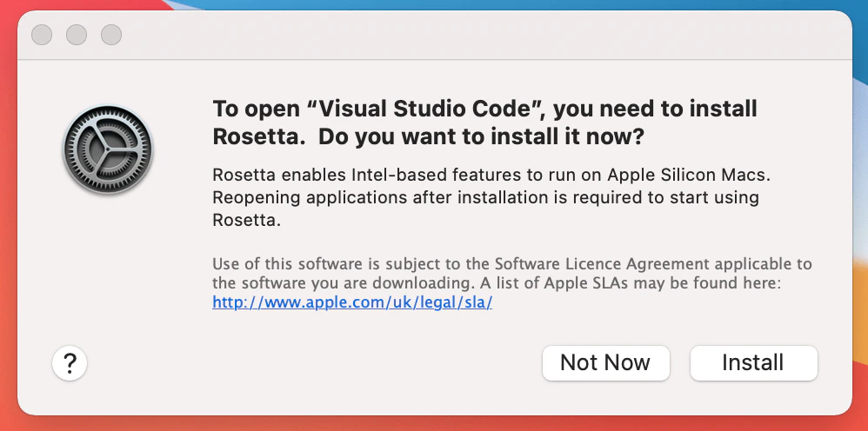Click the Install button
Screen dimensions: 868x431
tap(753, 363)
